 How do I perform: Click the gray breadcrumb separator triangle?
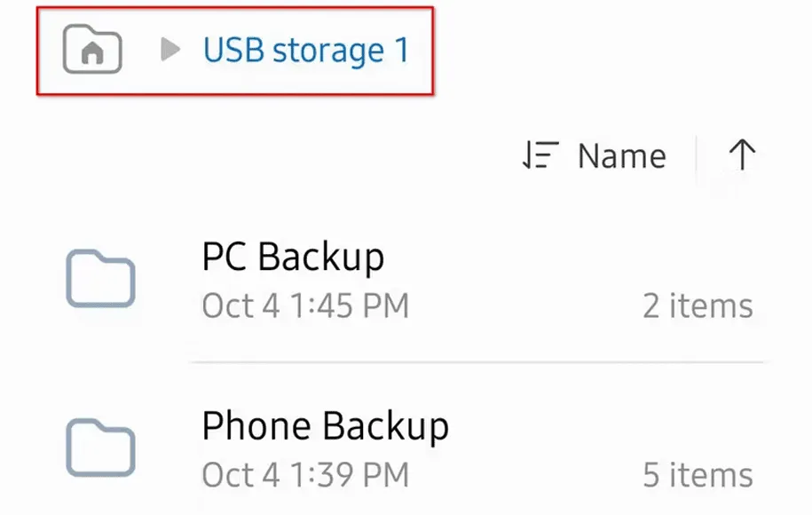click(170, 51)
